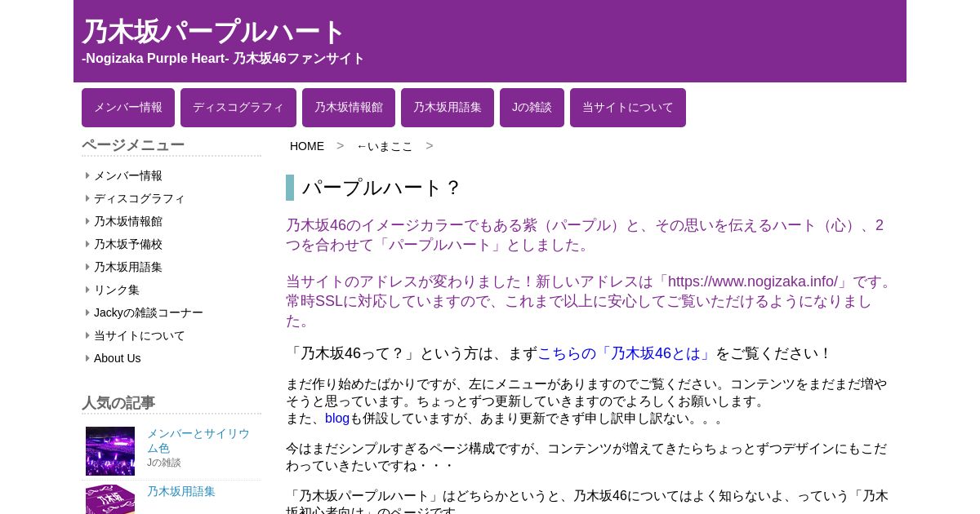Open About Us from the sidebar
Viewport: 980px width, 514px height.
tap(118, 358)
